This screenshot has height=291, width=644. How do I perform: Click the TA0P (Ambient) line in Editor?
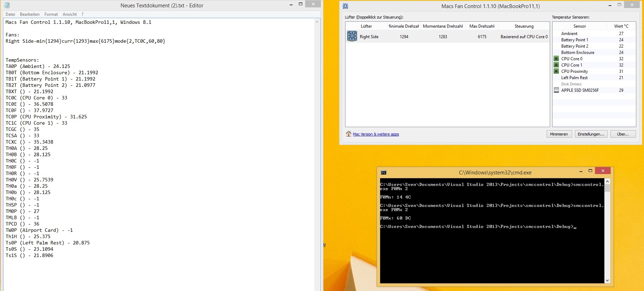click(38, 66)
